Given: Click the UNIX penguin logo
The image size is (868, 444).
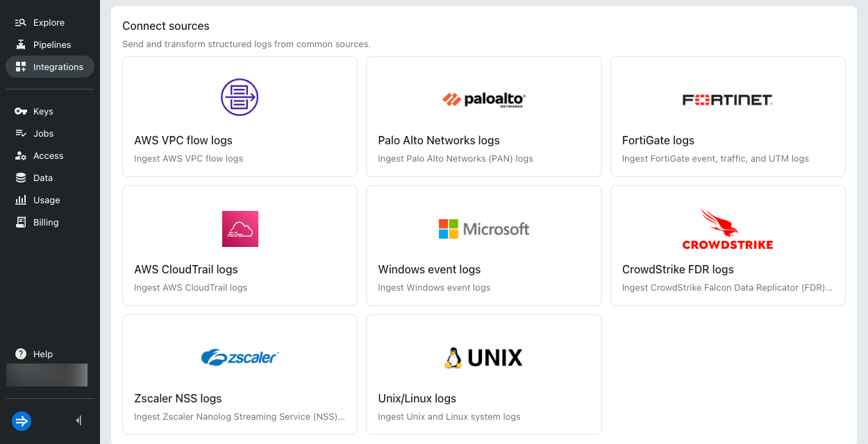Looking at the screenshot, I should point(484,358).
